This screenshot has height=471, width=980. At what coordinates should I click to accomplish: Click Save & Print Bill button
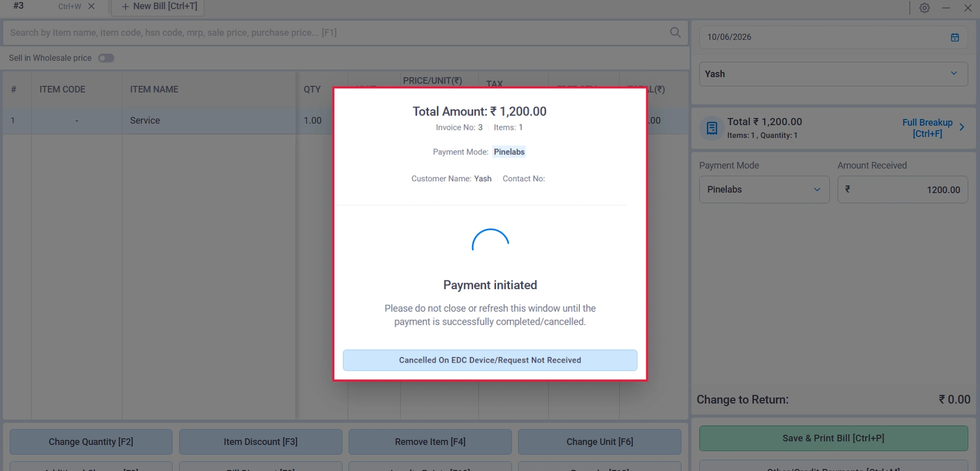click(x=834, y=438)
